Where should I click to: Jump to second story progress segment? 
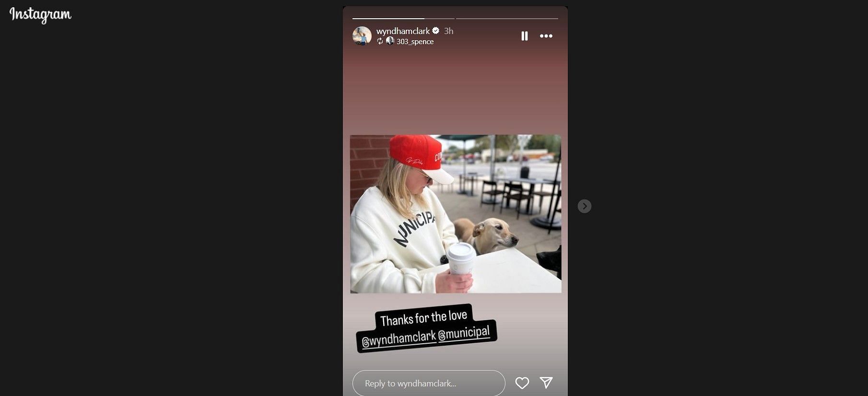[507, 19]
